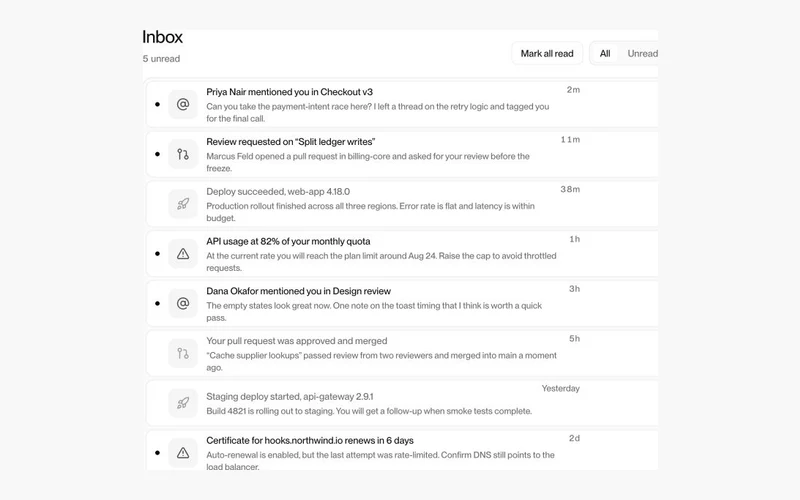Click the '2m' timestamp on Priya Nair row
This screenshot has height=500, width=800.
(573, 90)
